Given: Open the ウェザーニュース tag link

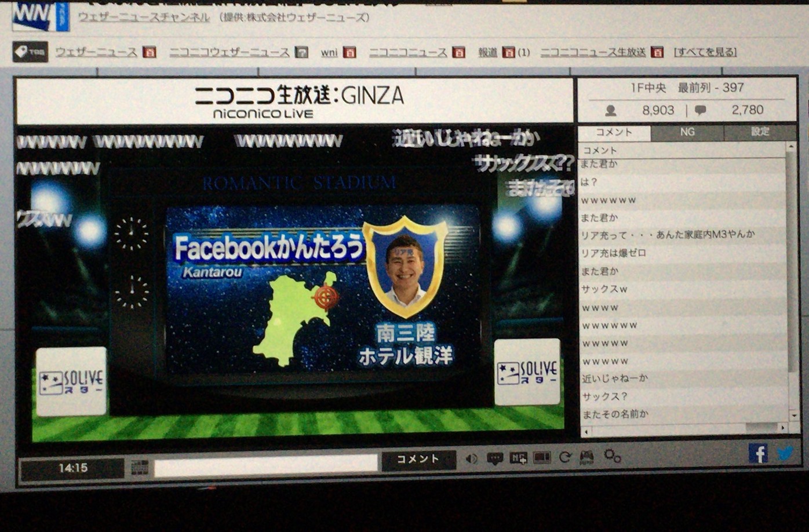Looking at the screenshot, I should tap(97, 52).
